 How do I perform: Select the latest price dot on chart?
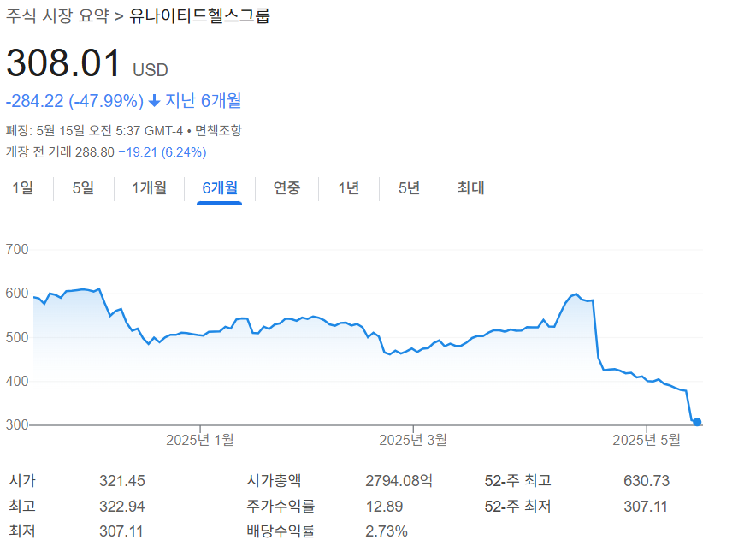697,421
